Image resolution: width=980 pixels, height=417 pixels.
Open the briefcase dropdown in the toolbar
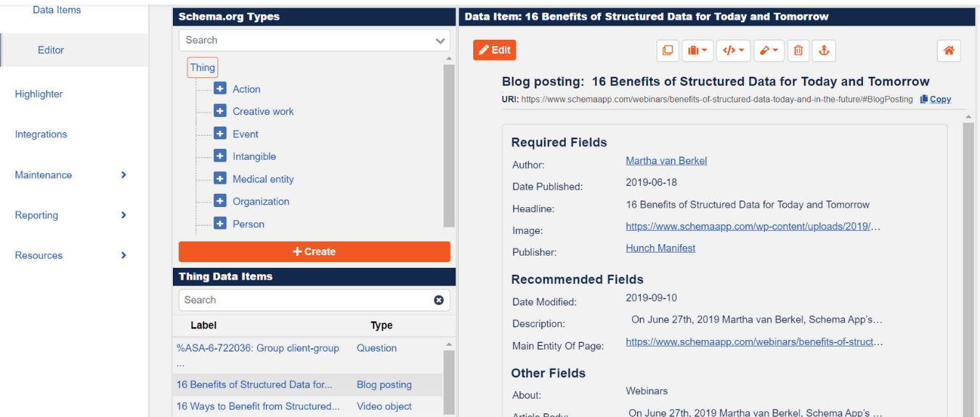697,50
